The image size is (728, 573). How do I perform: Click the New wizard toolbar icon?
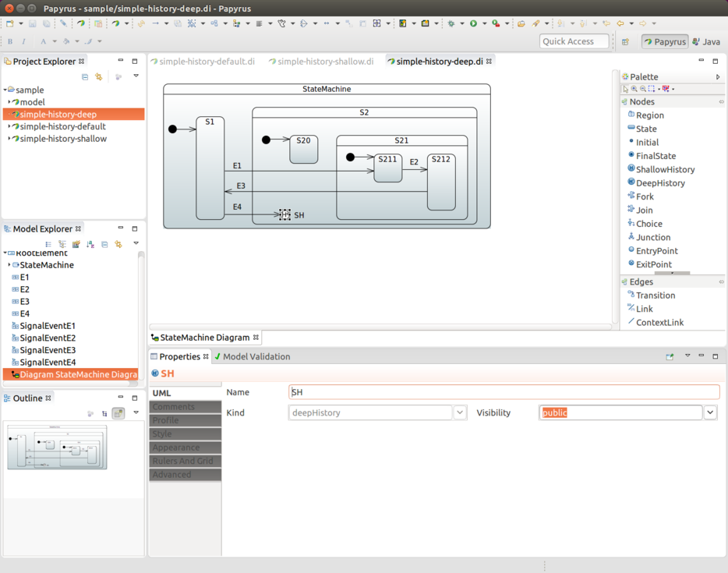pos(10,23)
